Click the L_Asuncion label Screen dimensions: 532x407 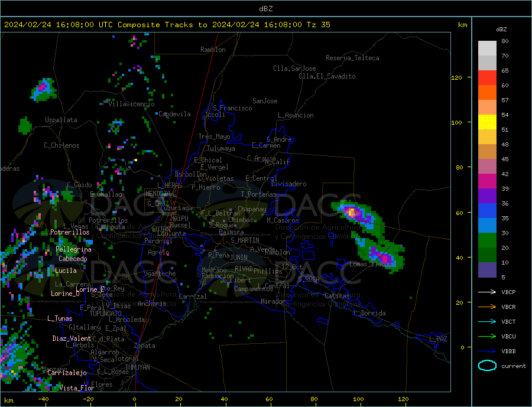(x=296, y=115)
